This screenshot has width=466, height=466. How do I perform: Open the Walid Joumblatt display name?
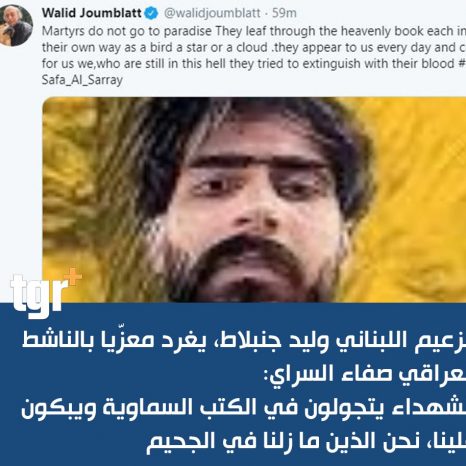click(92, 13)
